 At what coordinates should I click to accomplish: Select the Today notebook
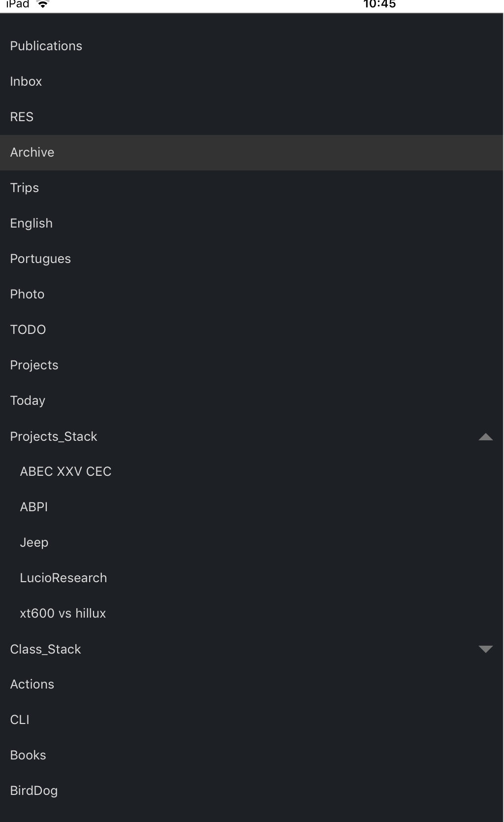(28, 400)
